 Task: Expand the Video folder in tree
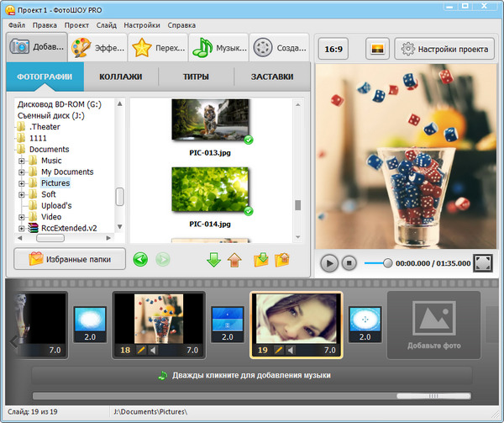pyautogui.click(x=22, y=217)
